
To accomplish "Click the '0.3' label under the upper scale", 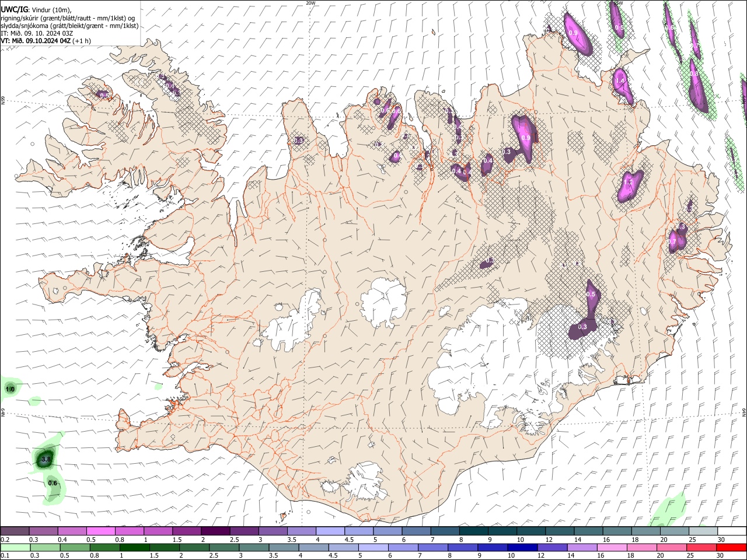I will coord(34,540).
